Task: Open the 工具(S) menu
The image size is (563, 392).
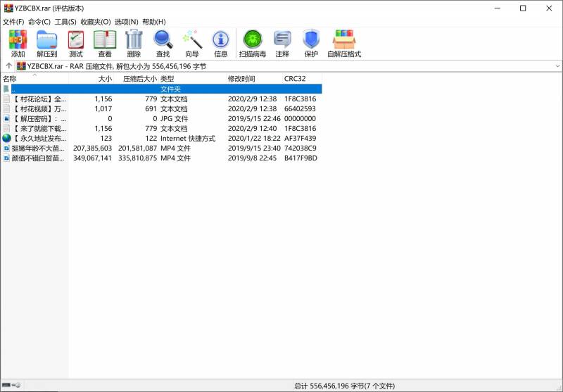Action: (x=65, y=22)
